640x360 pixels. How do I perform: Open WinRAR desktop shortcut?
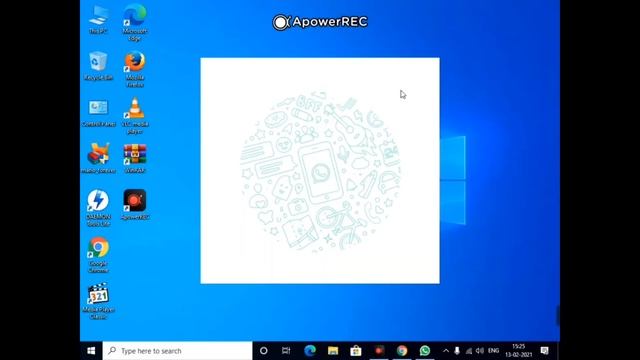135,158
